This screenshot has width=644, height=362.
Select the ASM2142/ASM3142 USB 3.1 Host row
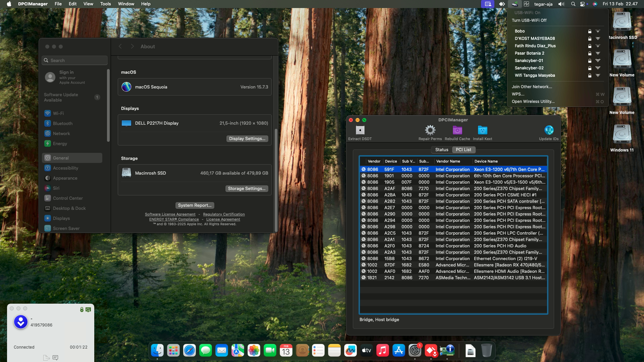(453, 278)
